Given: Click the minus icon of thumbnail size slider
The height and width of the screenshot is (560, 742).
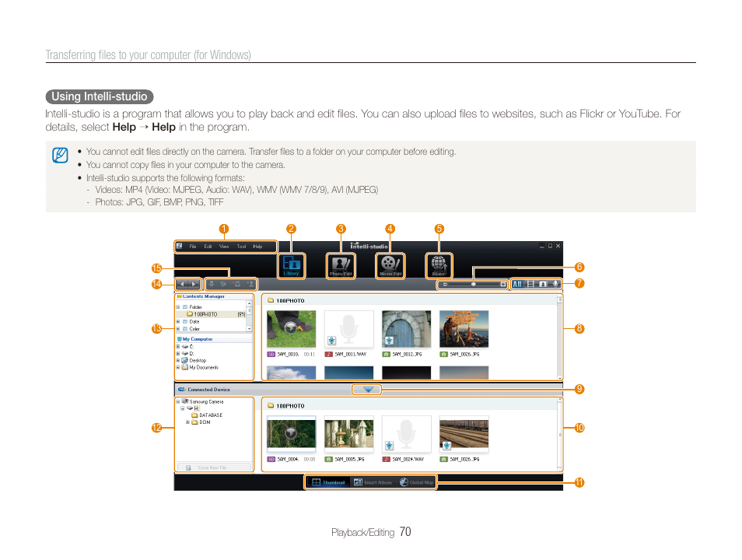Looking at the screenshot, I should (445, 285).
